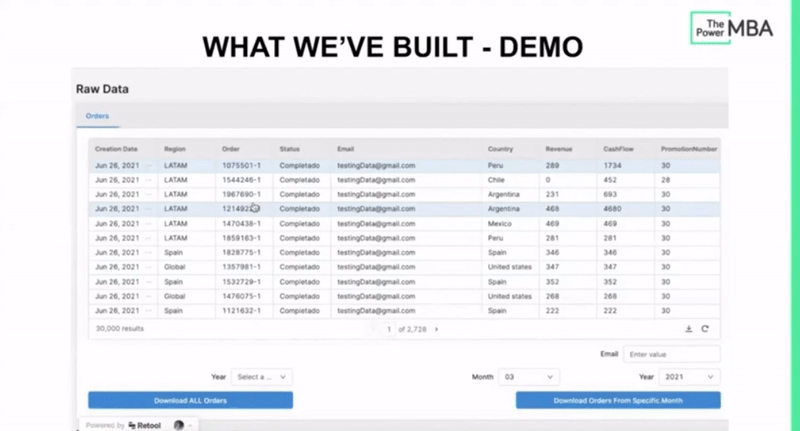Expand the left Year dropdown
Screen dimensions: 800x431
(262, 377)
